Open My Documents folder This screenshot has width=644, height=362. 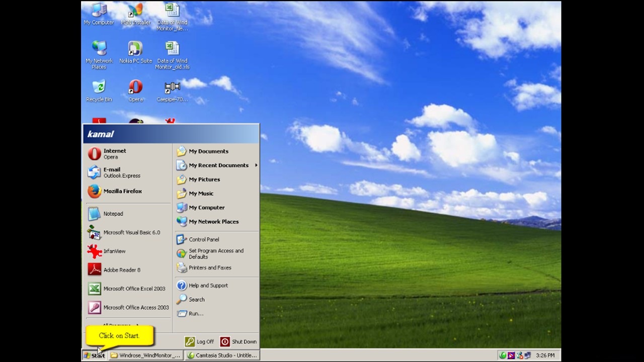(216, 151)
